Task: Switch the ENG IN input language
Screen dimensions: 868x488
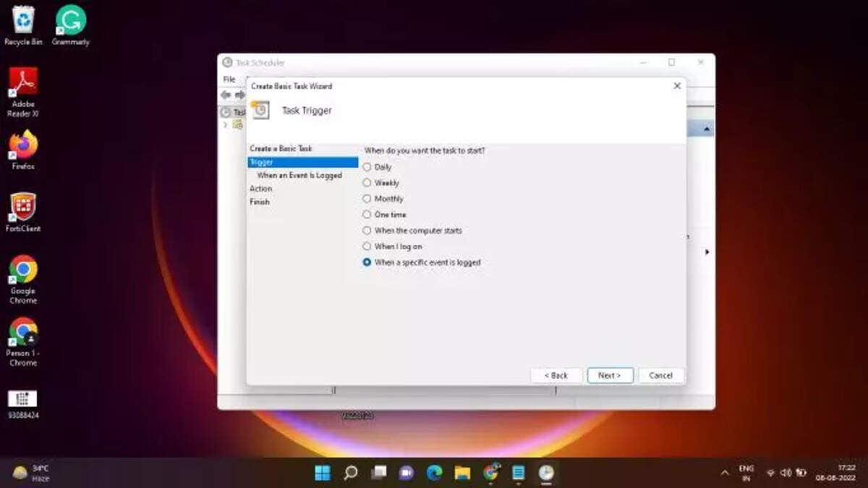Action: click(746, 473)
